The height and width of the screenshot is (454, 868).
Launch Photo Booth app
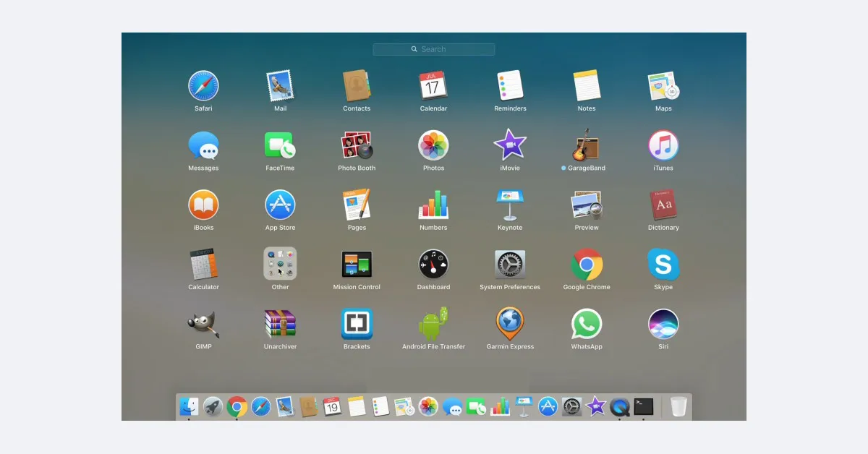click(x=357, y=145)
